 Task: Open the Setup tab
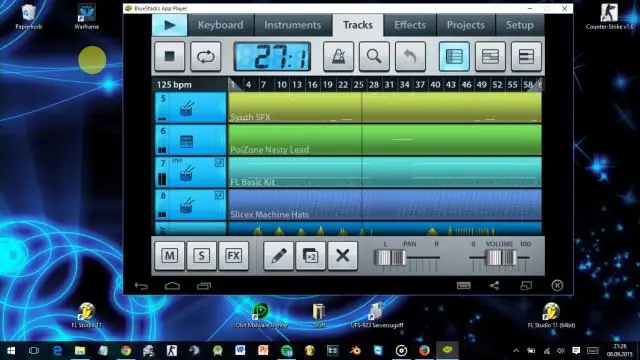tap(520, 25)
